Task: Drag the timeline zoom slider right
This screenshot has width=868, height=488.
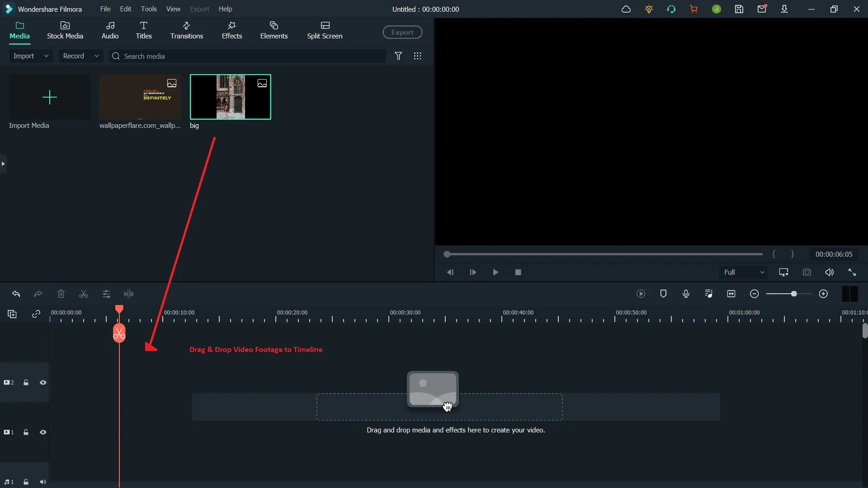Action: pyautogui.click(x=793, y=293)
